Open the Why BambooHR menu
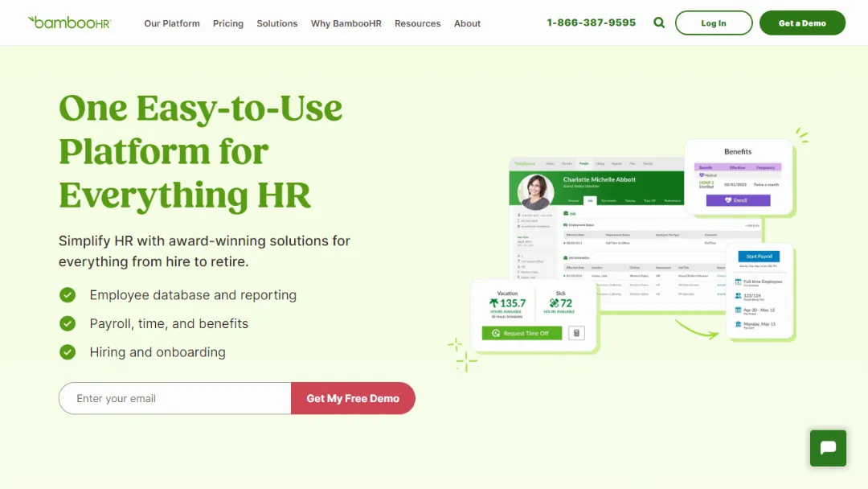Viewport: 868px width, 489px height. pyautogui.click(x=346, y=23)
